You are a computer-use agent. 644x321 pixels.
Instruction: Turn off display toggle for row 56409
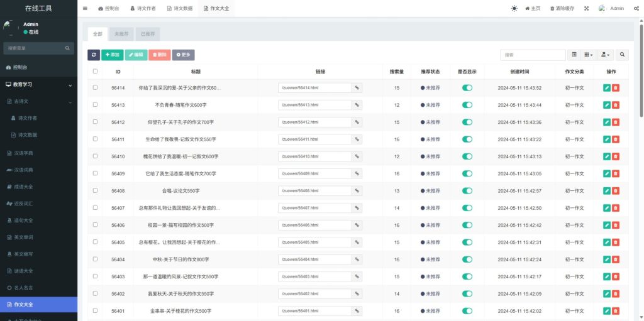tap(467, 173)
